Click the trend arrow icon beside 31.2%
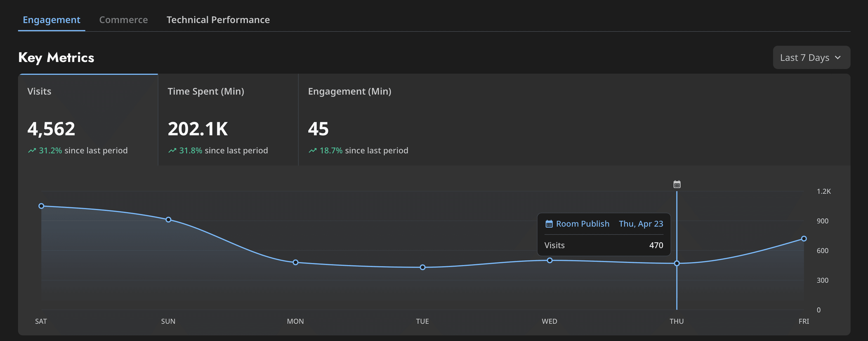 tap(32, 150)
